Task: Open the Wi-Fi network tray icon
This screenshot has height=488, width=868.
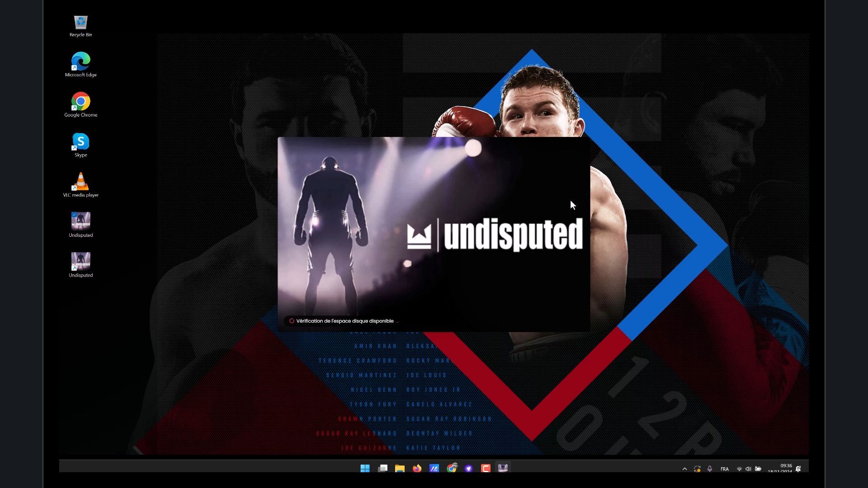Action: tap(739, 469)
